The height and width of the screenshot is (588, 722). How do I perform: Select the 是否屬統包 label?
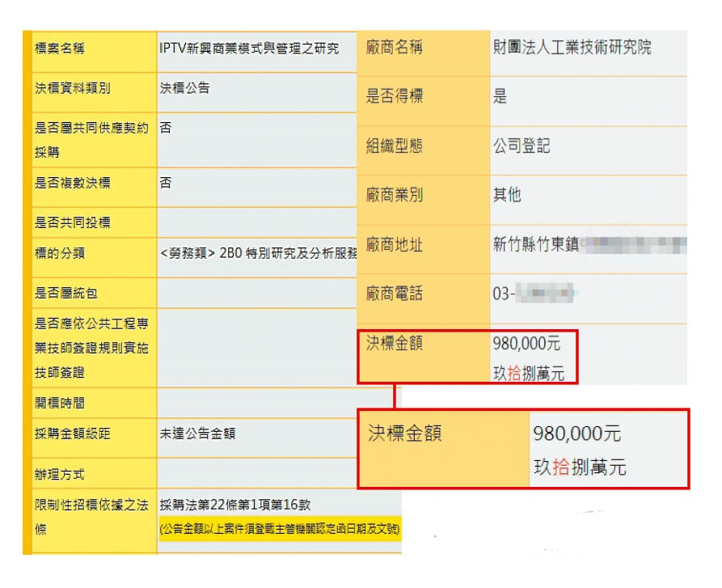(66, 293)
